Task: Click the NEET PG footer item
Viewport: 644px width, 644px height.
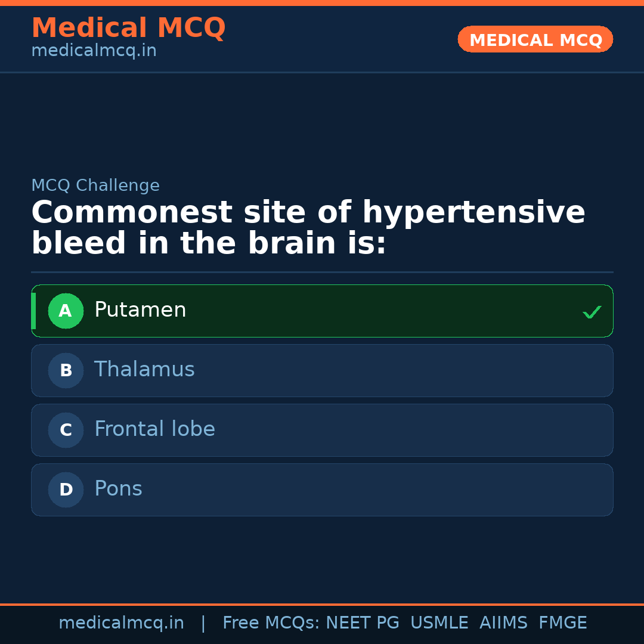Action: pos(362,622)
